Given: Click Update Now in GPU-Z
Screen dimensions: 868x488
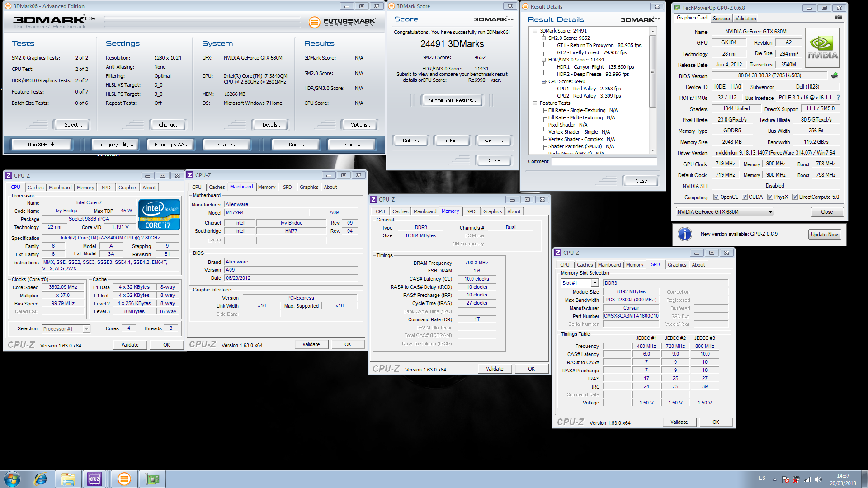Looking at the screenshot, I should (824, 235).
